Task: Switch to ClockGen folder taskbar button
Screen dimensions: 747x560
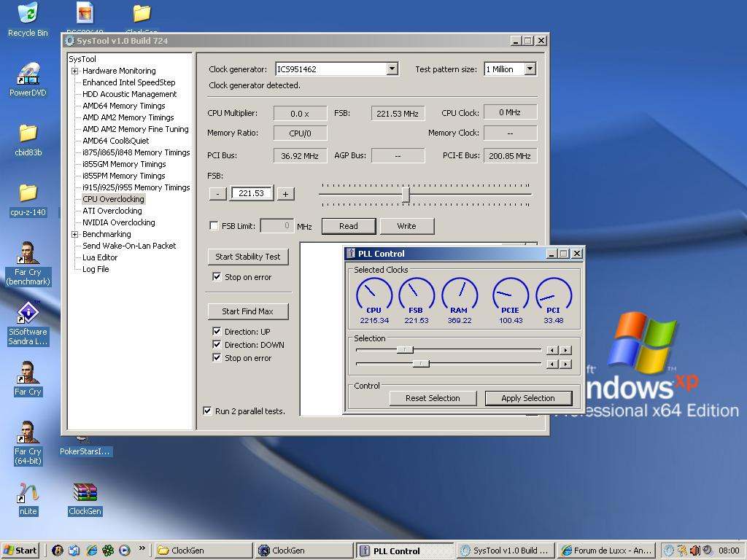Action: [203, 551]
